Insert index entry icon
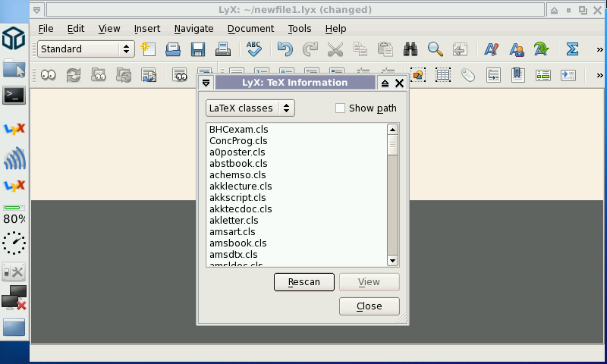 coord(543,74)
